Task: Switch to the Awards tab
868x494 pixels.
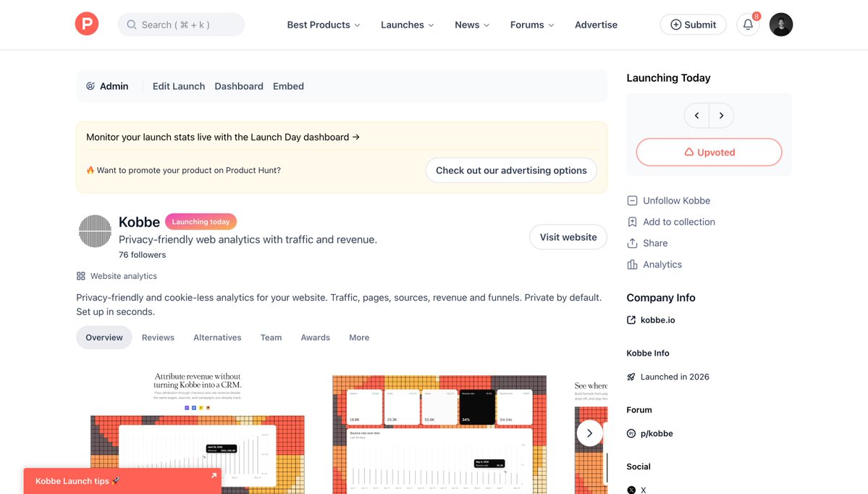Action: (x=315, y=338)
